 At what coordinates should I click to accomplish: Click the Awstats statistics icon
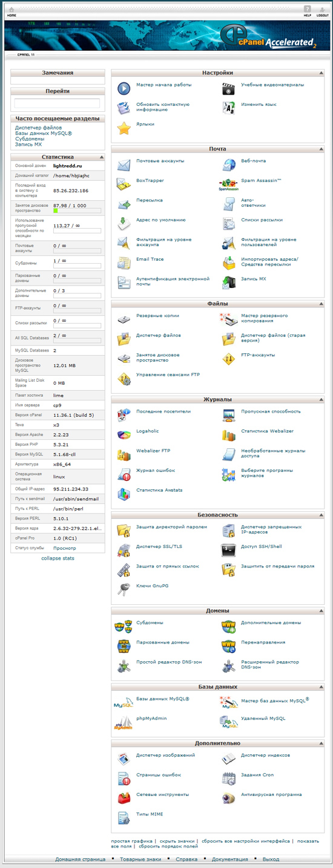tap(124, 493)
